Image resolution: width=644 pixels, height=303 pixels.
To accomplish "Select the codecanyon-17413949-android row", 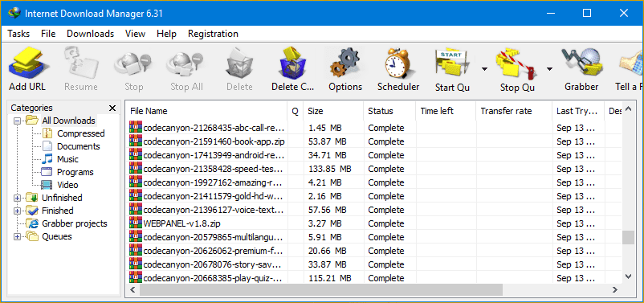I will [373, 155].
